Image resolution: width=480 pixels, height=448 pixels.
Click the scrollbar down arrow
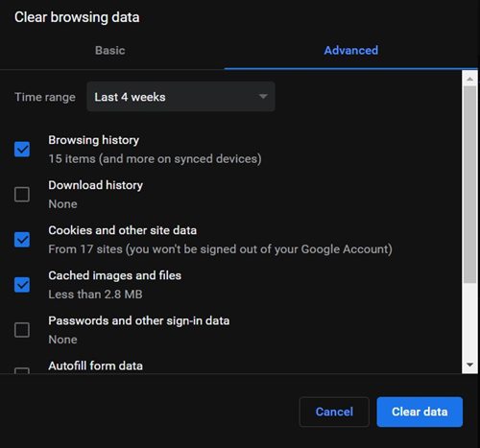469,365
